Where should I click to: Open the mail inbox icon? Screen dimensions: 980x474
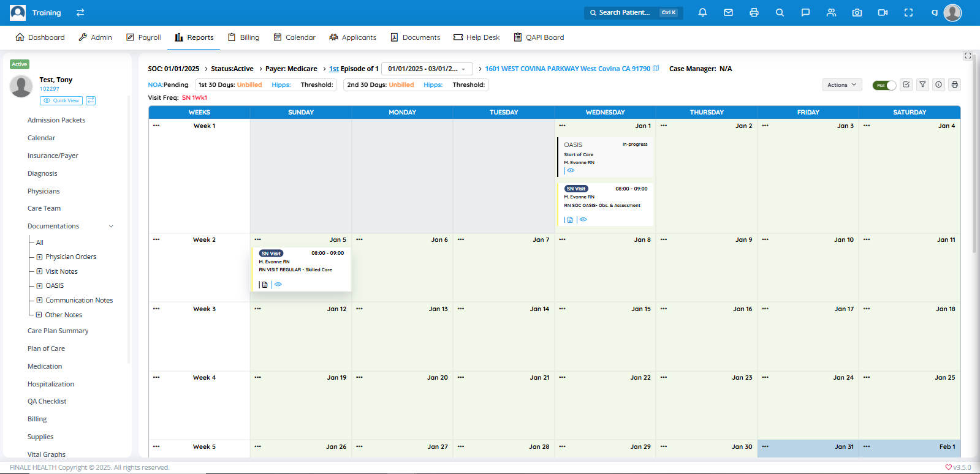point(728,12)
